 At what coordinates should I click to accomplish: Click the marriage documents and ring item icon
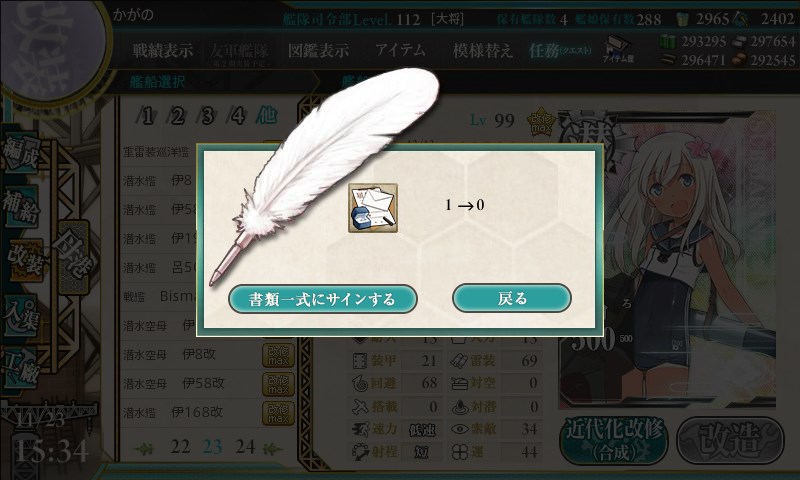pos(373,208)
